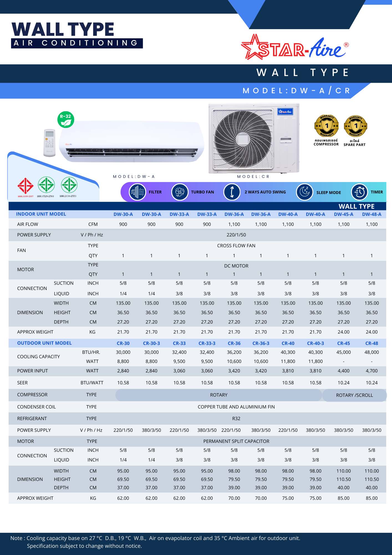
Task: Select the DW-48-A column heading
Action: coord(371,214)
